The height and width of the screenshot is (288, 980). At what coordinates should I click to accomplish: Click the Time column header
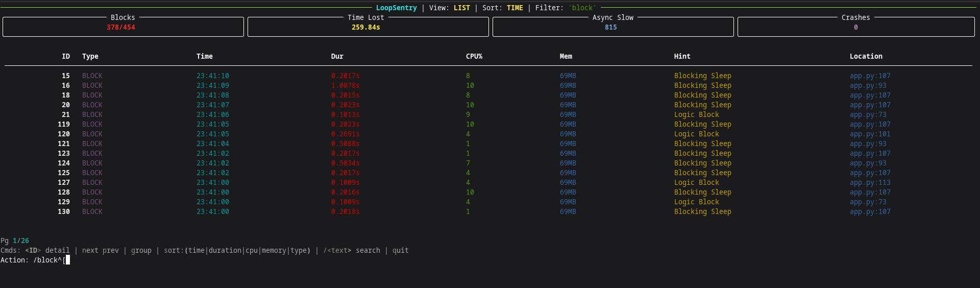(x=205, y=57)
